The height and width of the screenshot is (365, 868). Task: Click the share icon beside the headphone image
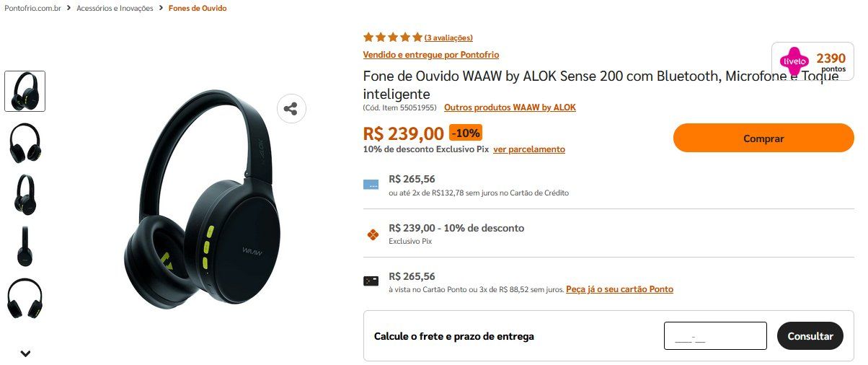tap(291, 109)
